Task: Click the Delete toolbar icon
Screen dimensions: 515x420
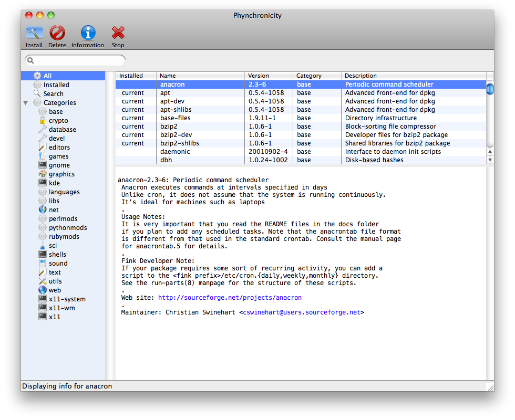Action: (x=57, y=33)
